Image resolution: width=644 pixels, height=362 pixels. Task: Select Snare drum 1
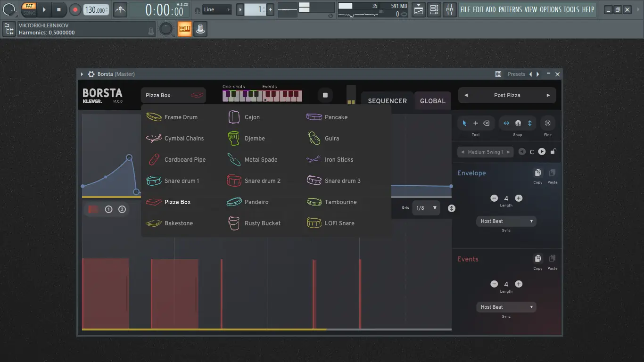173,181
